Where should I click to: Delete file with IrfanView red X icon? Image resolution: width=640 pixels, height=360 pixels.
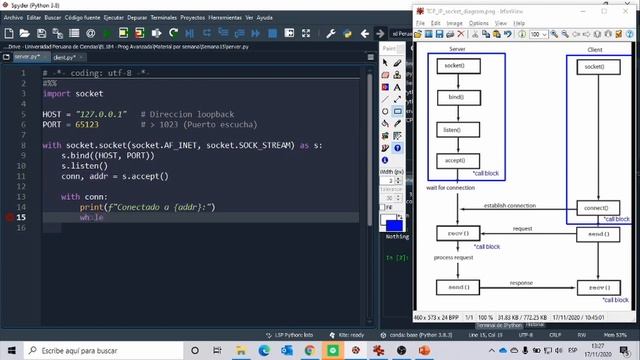point(461,34)
